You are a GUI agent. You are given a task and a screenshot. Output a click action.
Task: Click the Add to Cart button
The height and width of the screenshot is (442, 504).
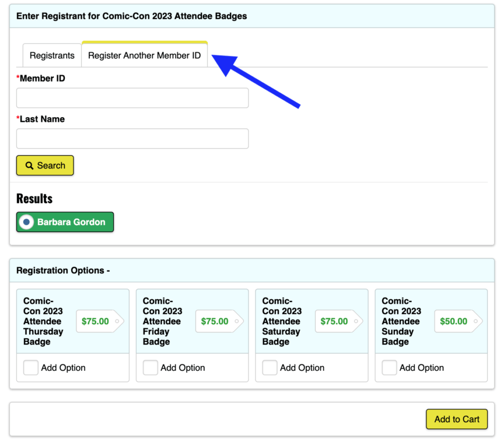click(457, 419)
